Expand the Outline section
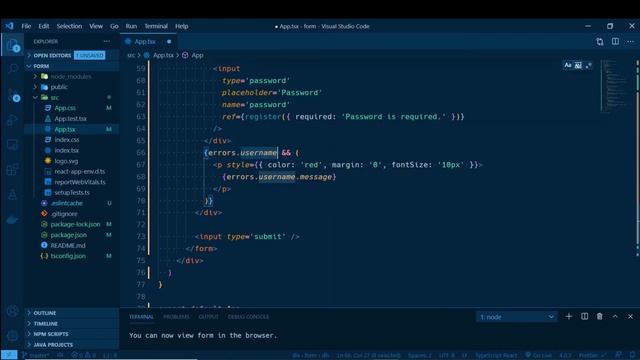This screenshot has height=360, width=640. click(x=72, y=313)
